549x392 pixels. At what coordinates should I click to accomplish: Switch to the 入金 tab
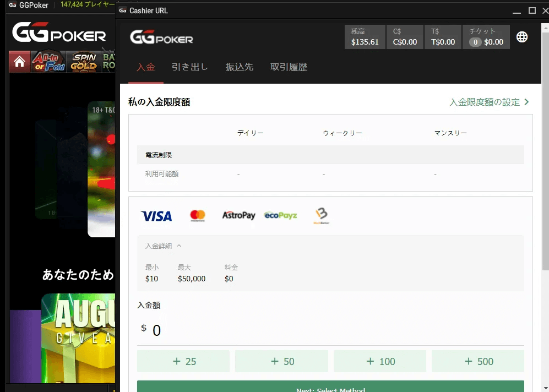click(x=146, y=67)
